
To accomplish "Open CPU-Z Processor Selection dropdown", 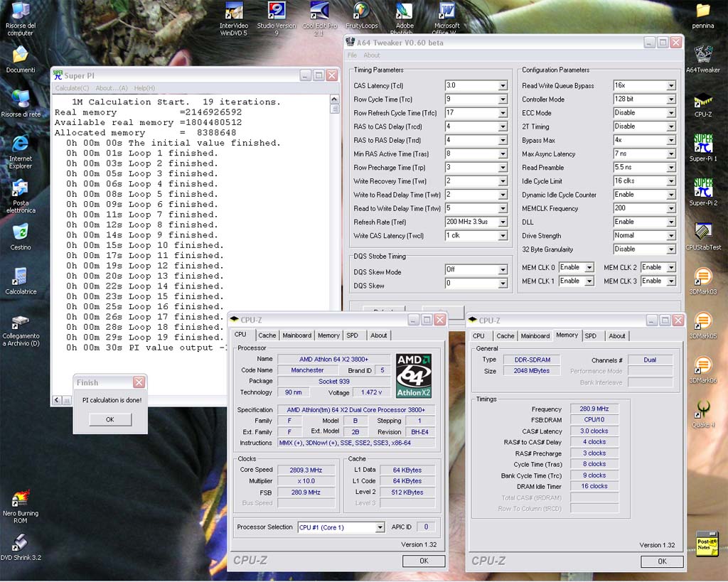I will [x=380, y=527].
